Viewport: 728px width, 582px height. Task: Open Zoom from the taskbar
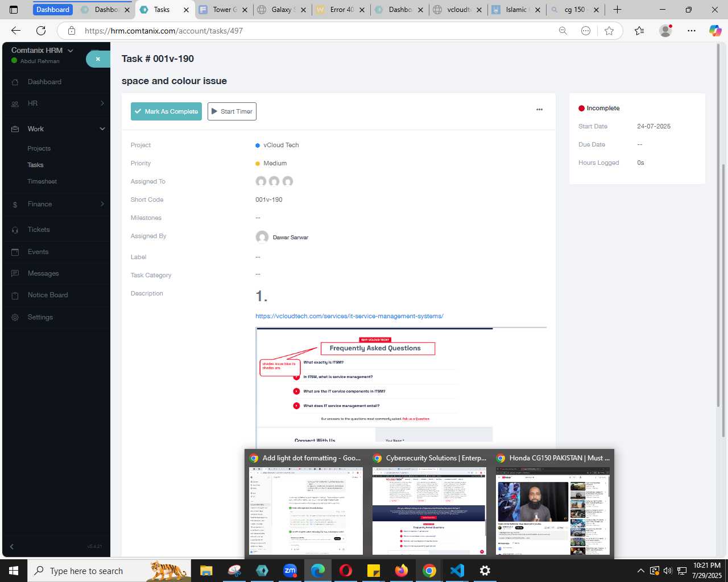point(290,571)
